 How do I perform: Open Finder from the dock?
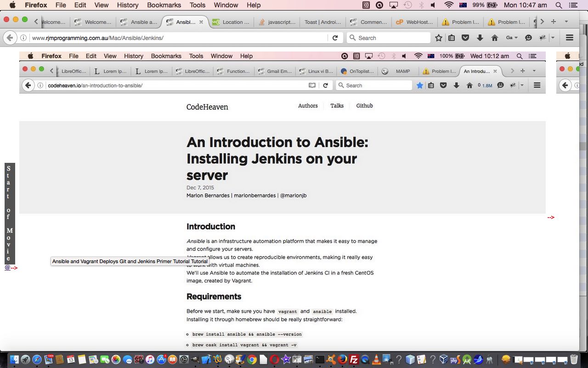click(x=14, y=359)
